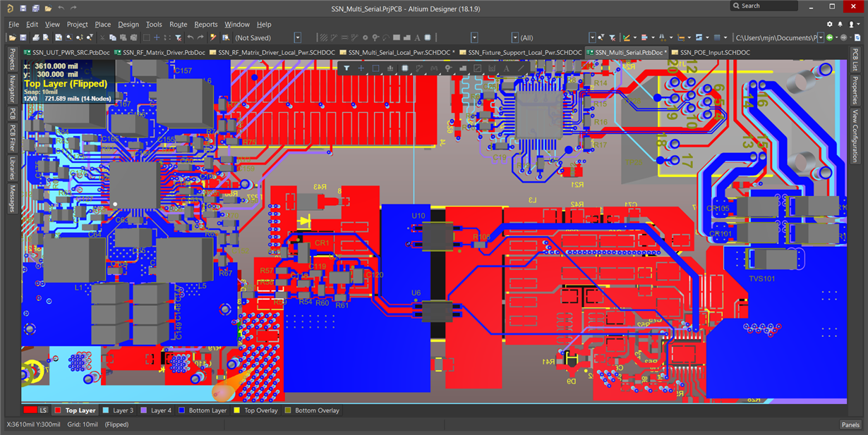Click the Selection Filter icon in Active Bar
The width and height of the screenshot is (868, 435).
[346, 68]
